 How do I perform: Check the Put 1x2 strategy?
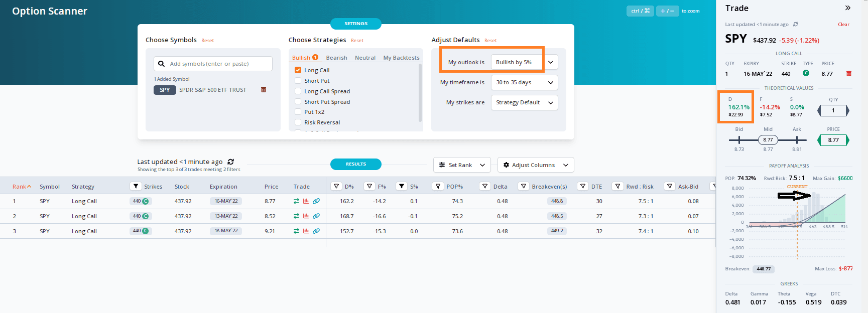[x=298, y=112]
